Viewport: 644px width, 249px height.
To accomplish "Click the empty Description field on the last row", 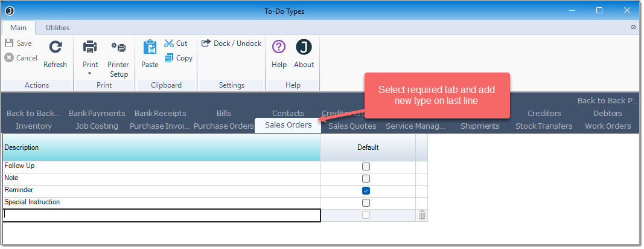I will (x=162, y=215).
